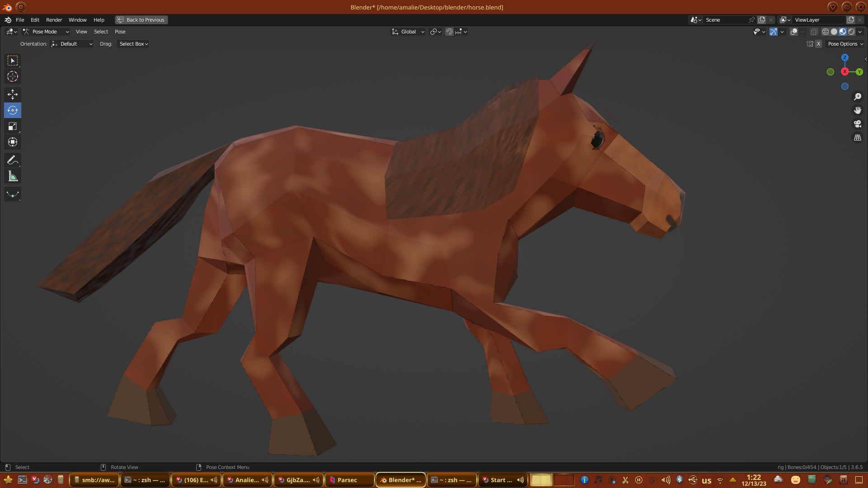The width and height of the screenshot is (868, 488).
Task: Select the Move tool in toolbar
Action: point(13,94)
